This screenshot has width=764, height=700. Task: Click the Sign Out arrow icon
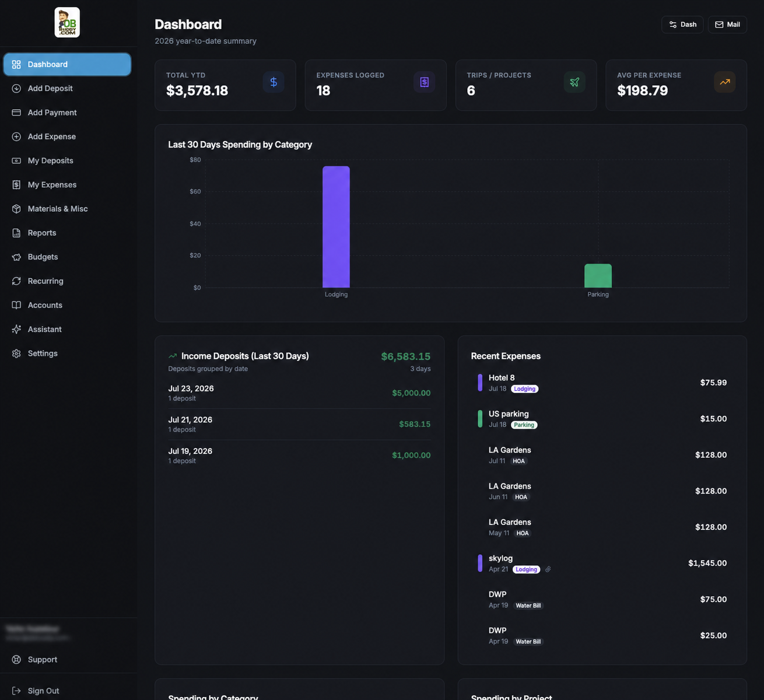(x=16, y=691)
